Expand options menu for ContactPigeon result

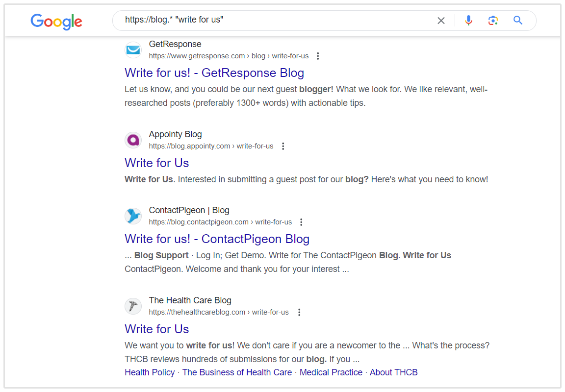301,222
